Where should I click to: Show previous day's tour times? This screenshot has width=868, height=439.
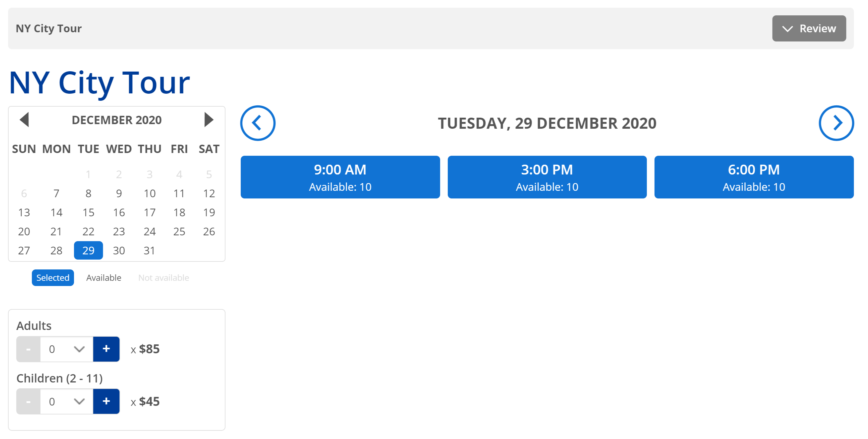pos(258,123)
